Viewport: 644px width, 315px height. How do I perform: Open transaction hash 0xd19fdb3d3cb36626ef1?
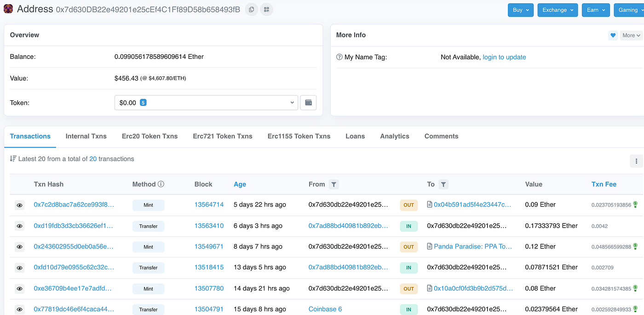[x=74, y=226]
